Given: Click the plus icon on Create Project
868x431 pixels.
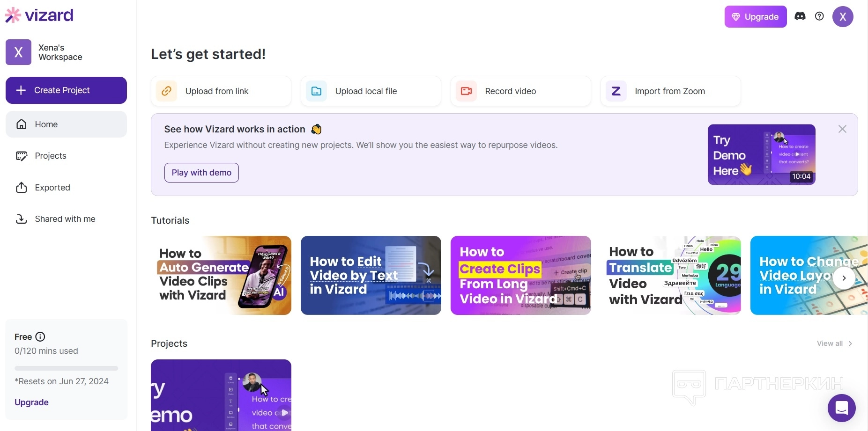Looking at the screenshot, I should click(x=21, y=90).
